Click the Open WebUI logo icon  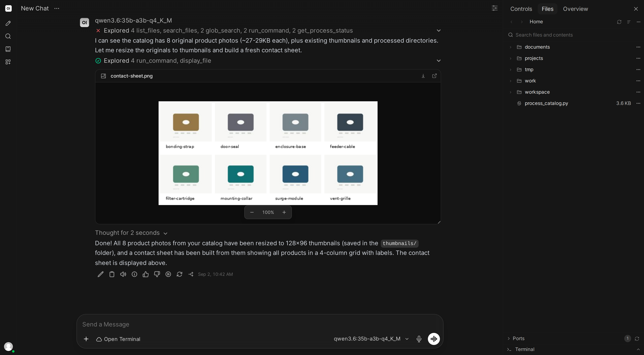(8, 8)
